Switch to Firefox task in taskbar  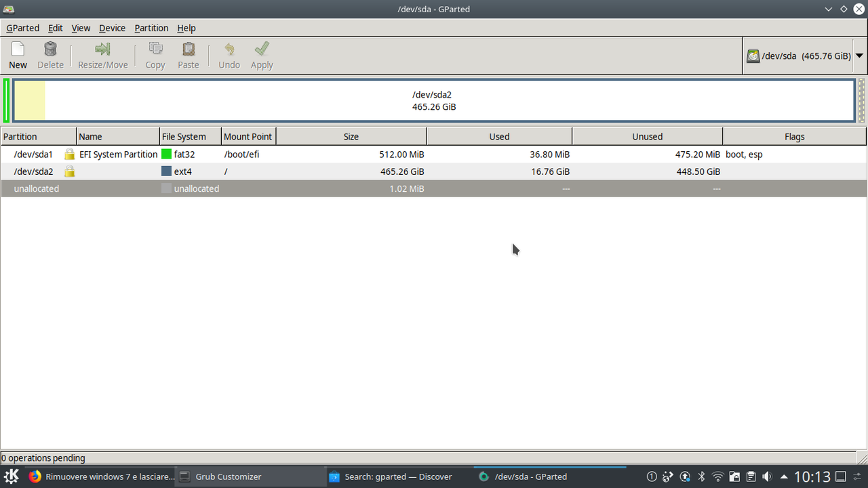101,476
